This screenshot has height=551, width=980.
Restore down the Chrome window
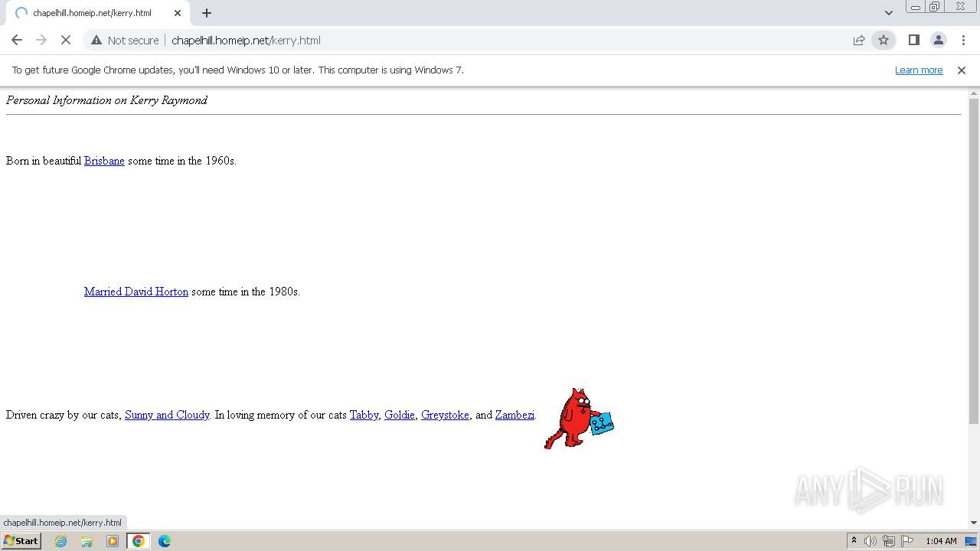click(x=935, y=7)
